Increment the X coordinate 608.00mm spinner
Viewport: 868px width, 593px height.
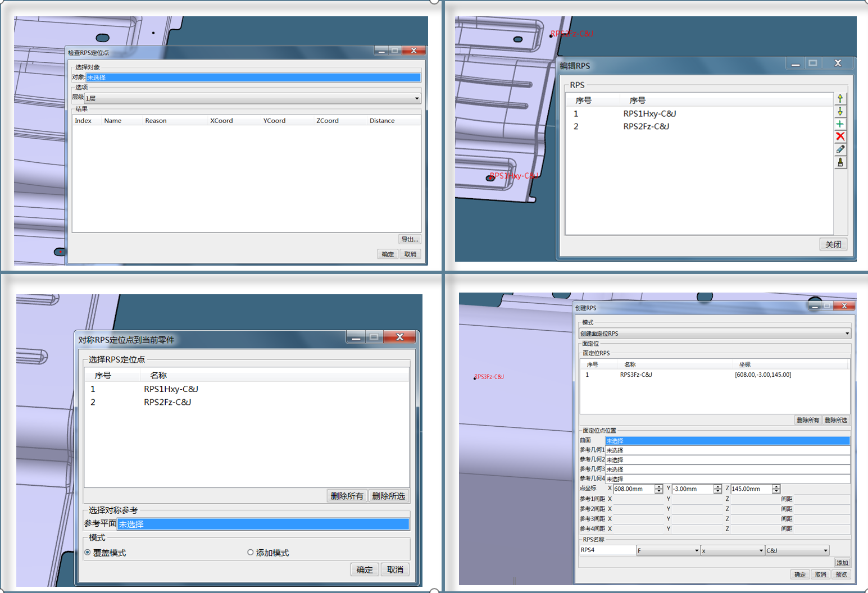click(658, 487)
